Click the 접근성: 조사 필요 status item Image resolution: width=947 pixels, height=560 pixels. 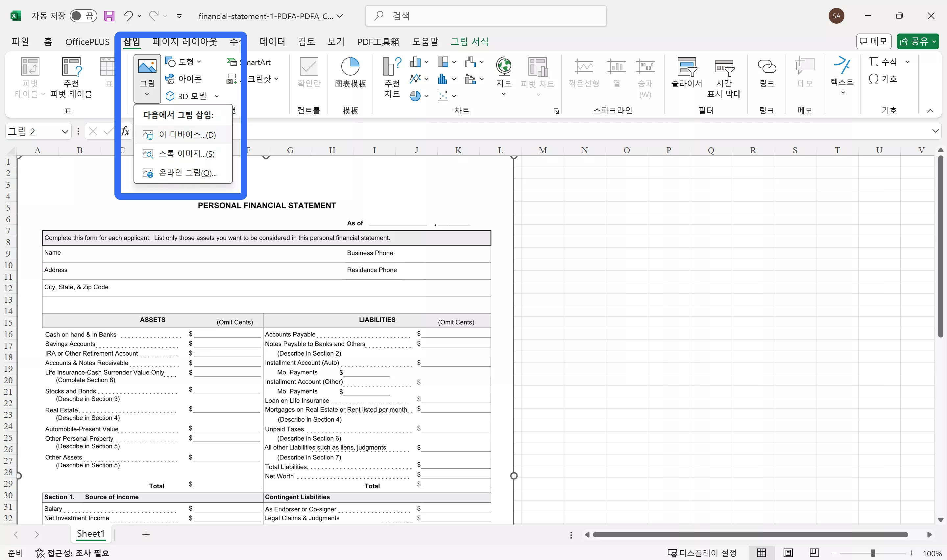tap(72, 553)
